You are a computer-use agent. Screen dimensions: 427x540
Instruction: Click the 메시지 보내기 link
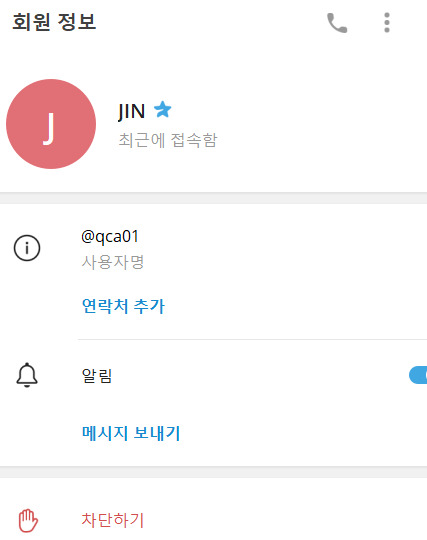131,433
